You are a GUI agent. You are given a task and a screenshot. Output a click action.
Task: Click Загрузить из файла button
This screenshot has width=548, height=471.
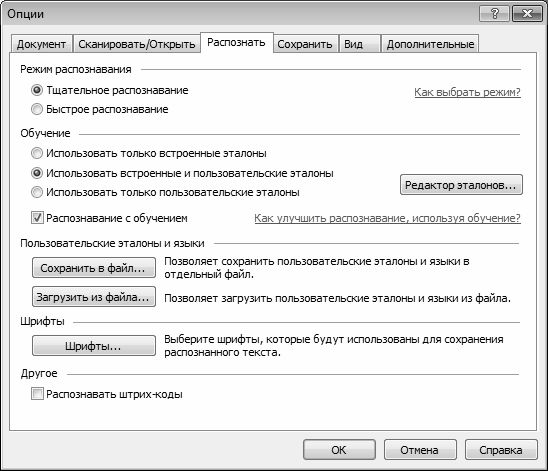click(x=94, y=297)
